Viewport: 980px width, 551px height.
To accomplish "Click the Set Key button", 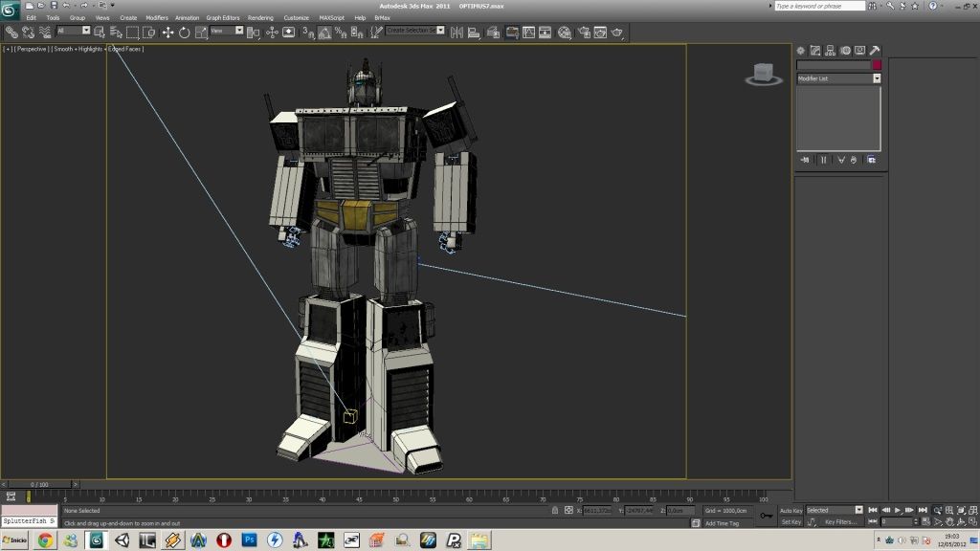I will coord(791,522).
